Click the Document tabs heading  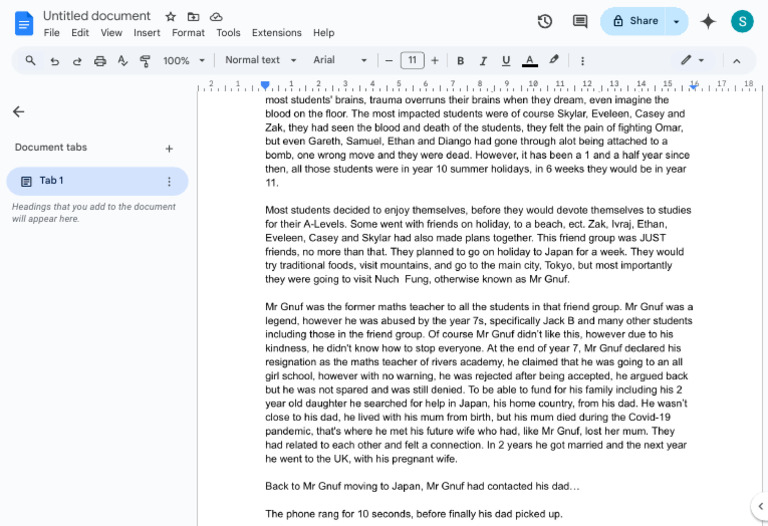pos(51,147)
